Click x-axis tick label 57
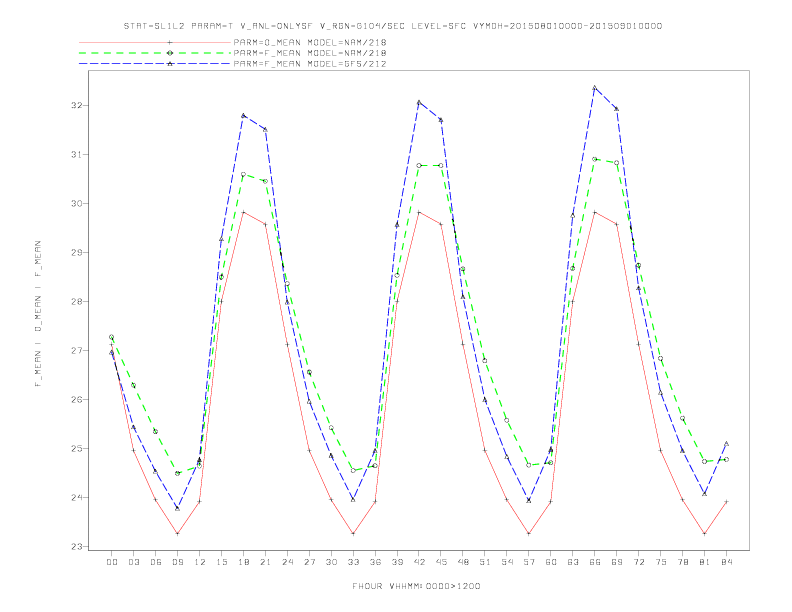Image resolution: width=792 pixels, height=612 pixels. (529, 562)
